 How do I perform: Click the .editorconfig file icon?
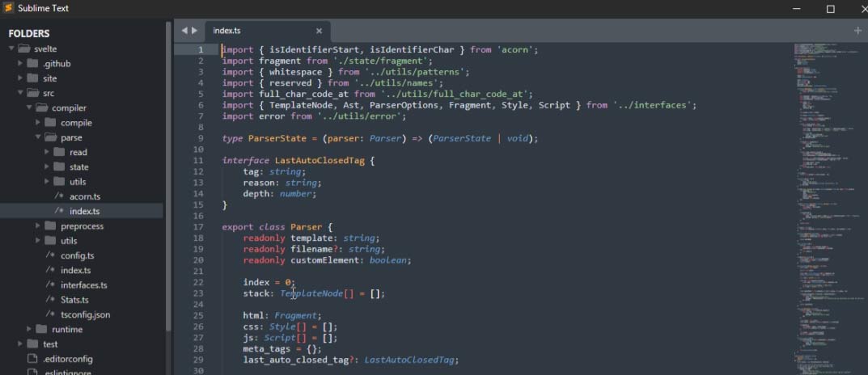[x=32, y=359]
